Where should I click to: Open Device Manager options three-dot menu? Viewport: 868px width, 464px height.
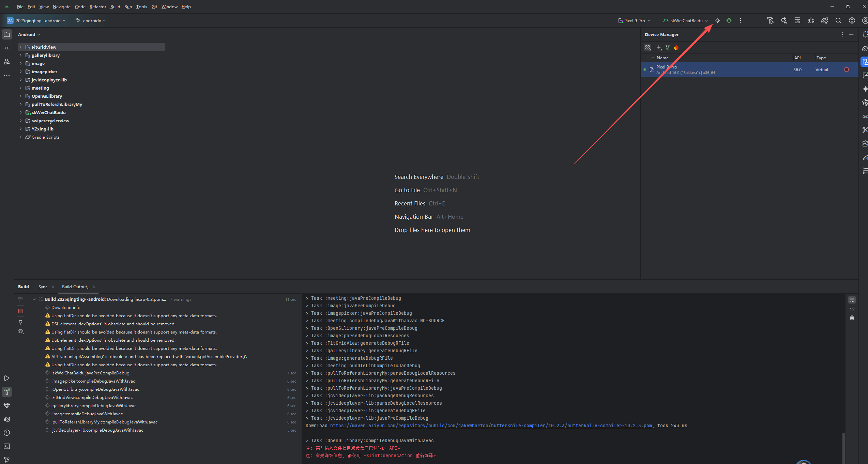(x=842, y=34)
